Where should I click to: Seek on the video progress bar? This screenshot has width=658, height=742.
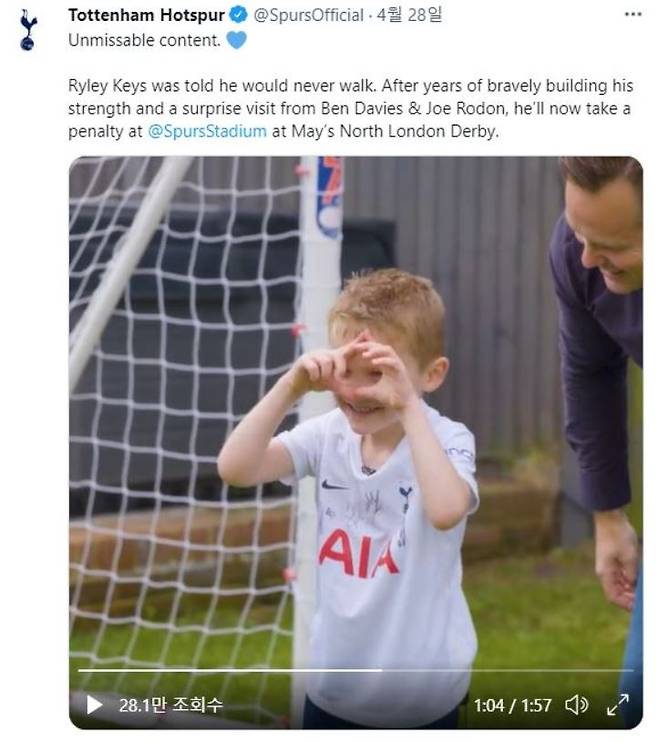pos(356,671)
